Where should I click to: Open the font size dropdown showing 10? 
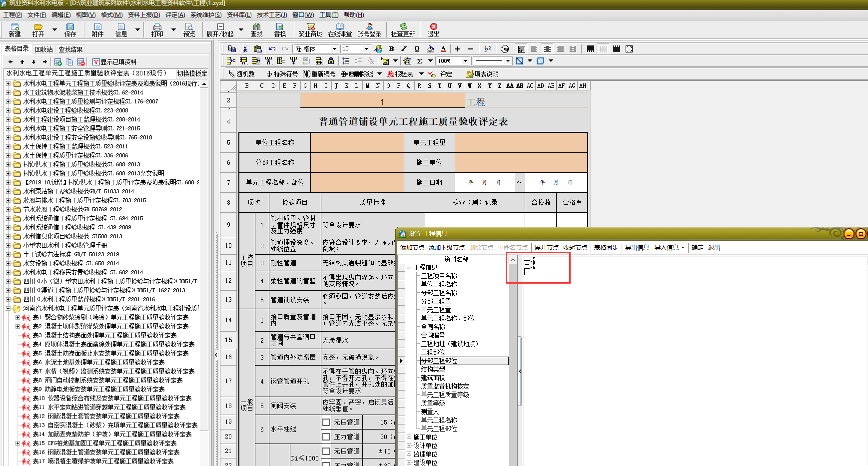pos(366,48)
